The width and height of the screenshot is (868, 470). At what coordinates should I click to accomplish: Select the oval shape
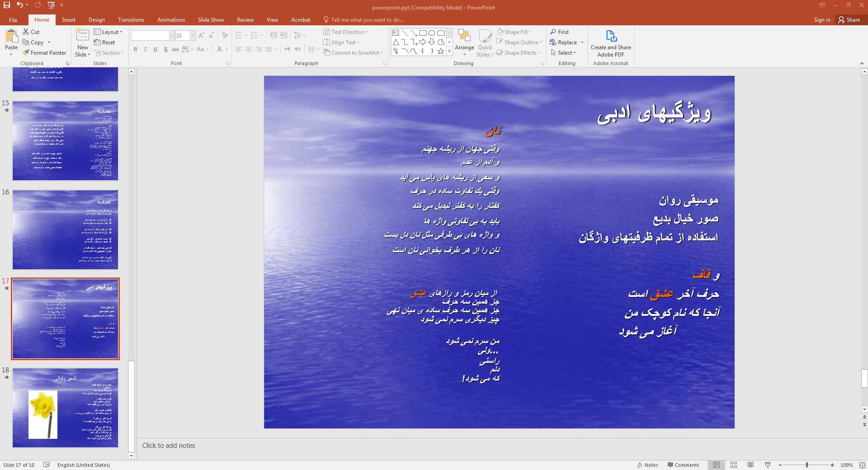(432, 33)
